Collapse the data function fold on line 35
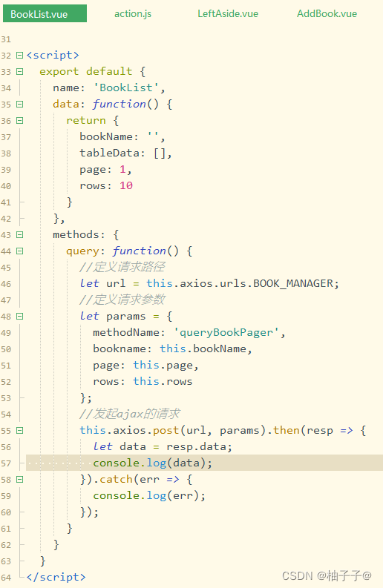The height and width of the screenshot is (588, 383). 20,105
